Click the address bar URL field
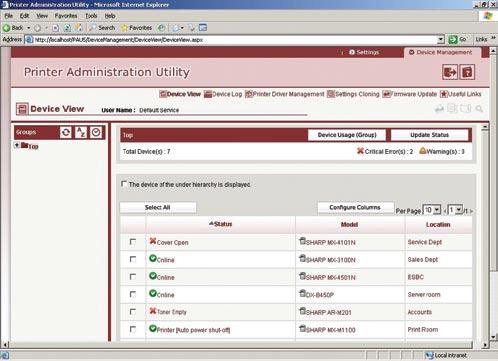 (x=235, y=40)
